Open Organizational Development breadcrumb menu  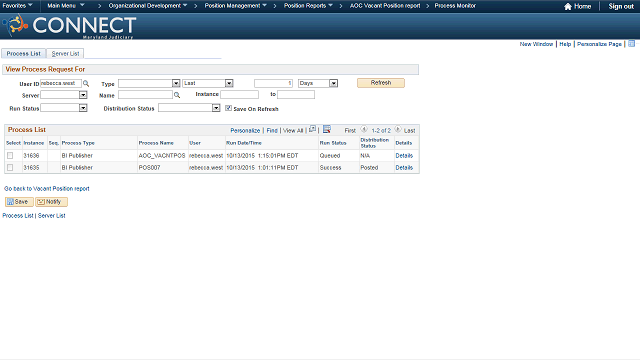click(x=148, y=6)
